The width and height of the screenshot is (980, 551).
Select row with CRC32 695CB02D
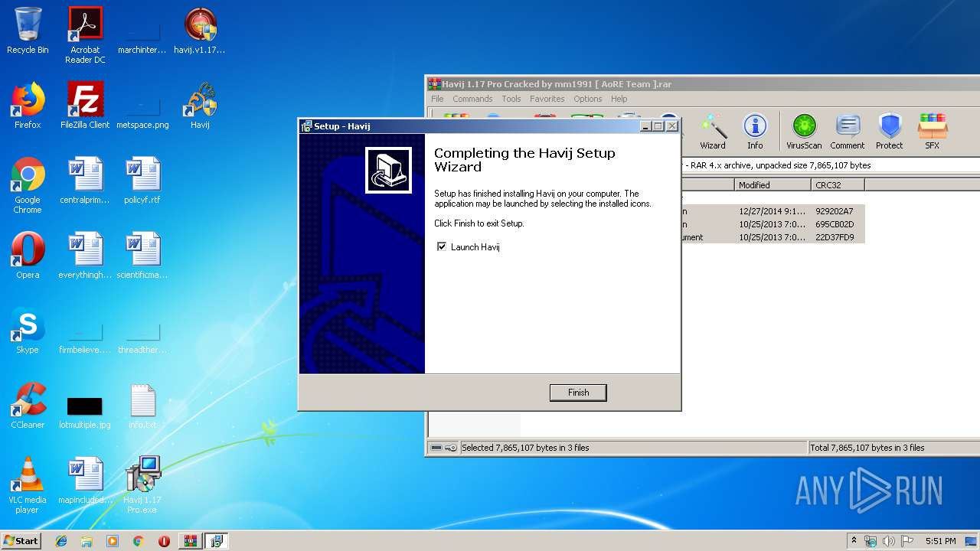click(x=773, y=224)
